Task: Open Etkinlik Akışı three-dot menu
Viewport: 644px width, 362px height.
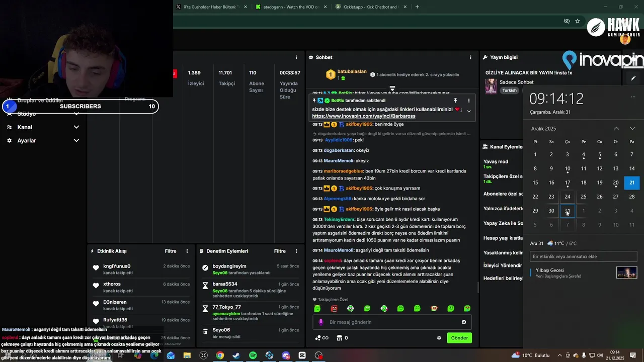Action: (x=187, y=251)
